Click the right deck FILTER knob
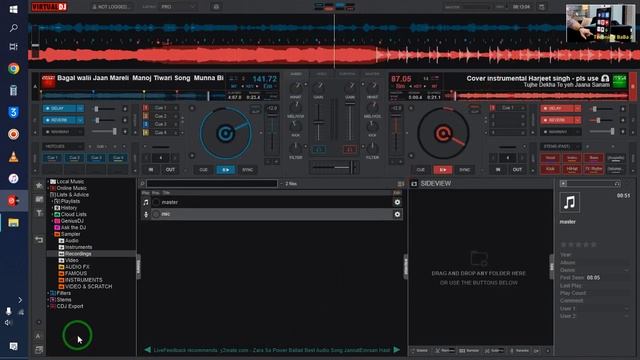Viewport: 640px width, 360px height. 372,148
